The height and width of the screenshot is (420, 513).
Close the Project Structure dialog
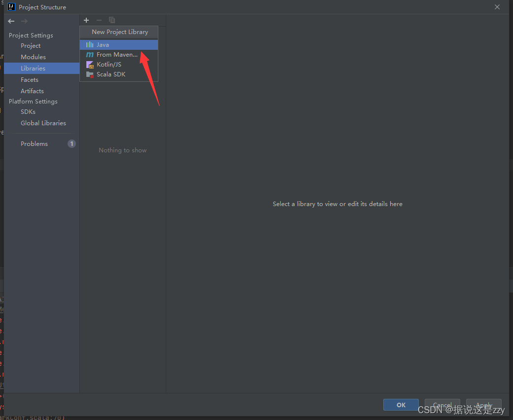pos(497,7)
